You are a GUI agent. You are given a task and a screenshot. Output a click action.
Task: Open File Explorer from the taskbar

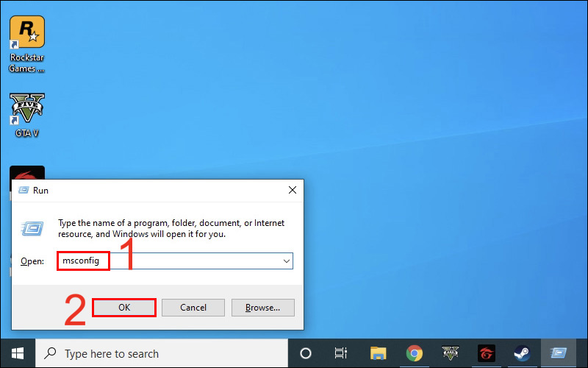378,353
